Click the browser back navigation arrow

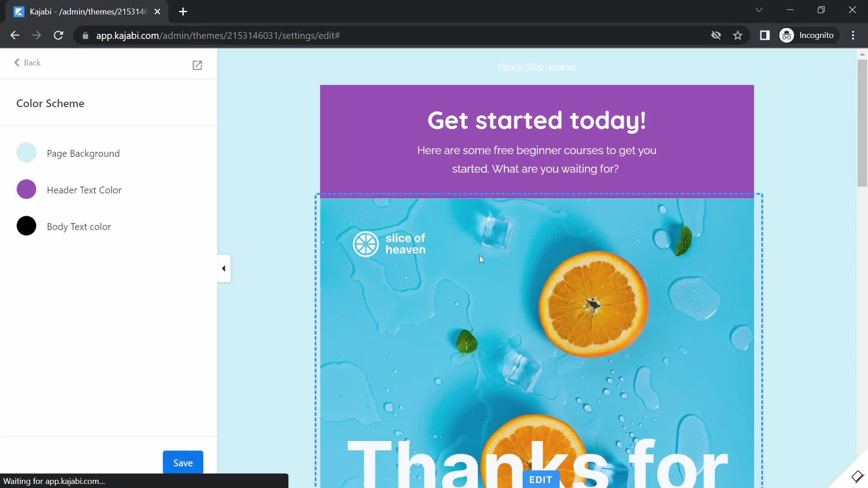click(15, 35)
